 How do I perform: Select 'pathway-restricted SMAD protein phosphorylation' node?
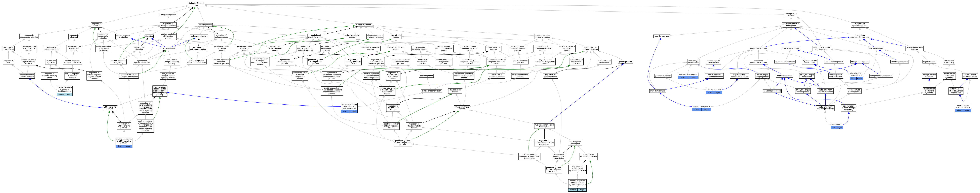[x=349, y=106]
